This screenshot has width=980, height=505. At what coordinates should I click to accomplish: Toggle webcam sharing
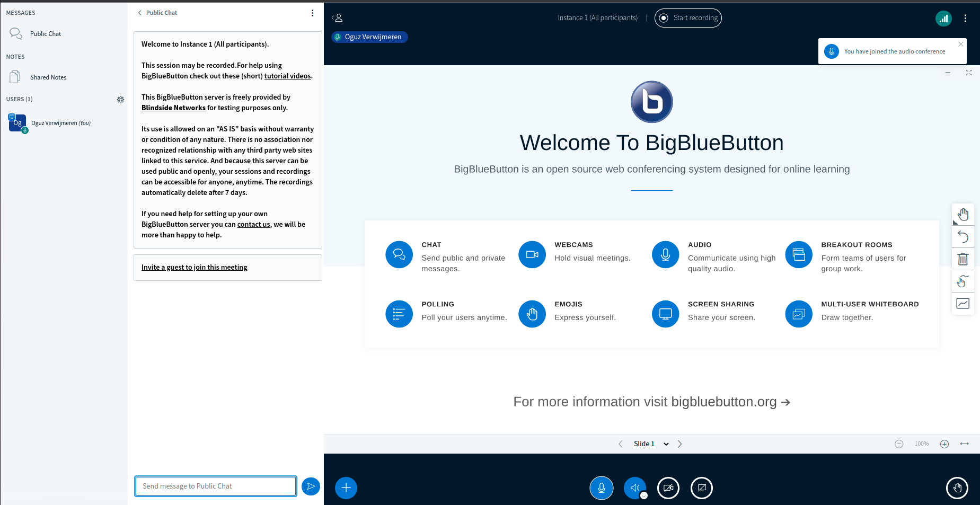tap(668, 488)
